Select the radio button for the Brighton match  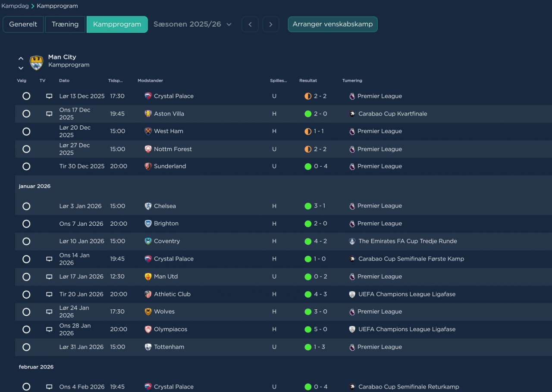pos(26,224)
